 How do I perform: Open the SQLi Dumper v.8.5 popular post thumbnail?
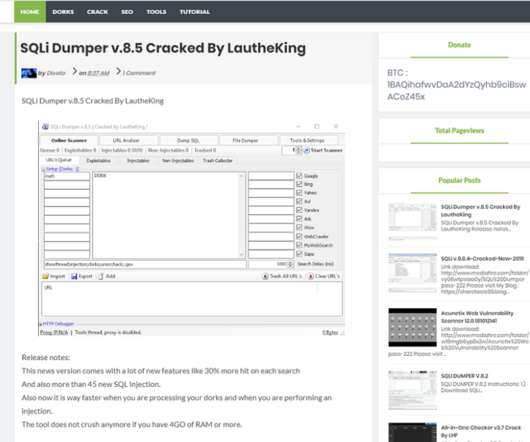(412, 221)
